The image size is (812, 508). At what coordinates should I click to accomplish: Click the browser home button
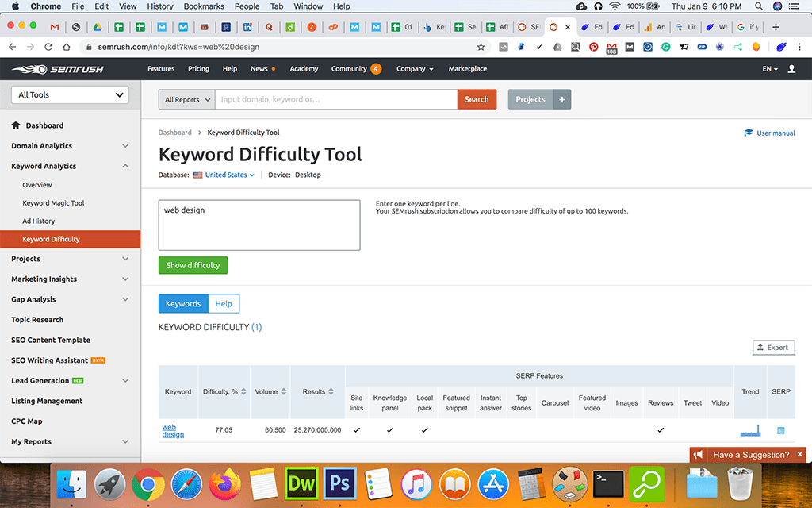tap(67, 47)
